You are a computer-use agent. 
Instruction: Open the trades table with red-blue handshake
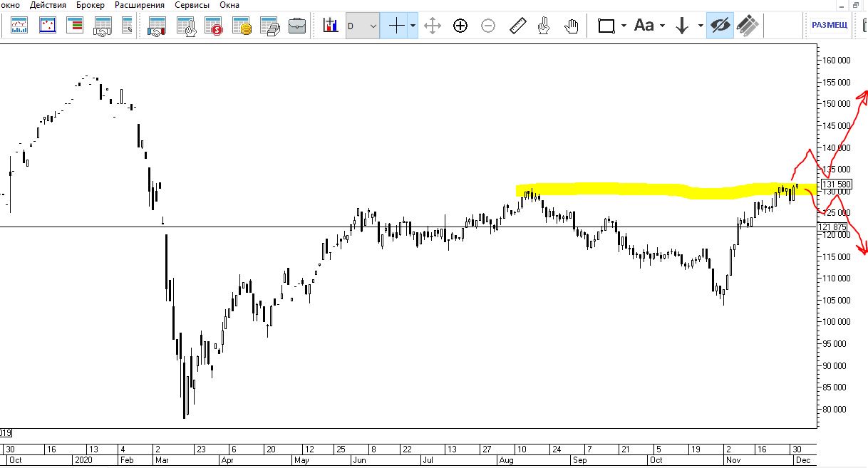[157, 26]
